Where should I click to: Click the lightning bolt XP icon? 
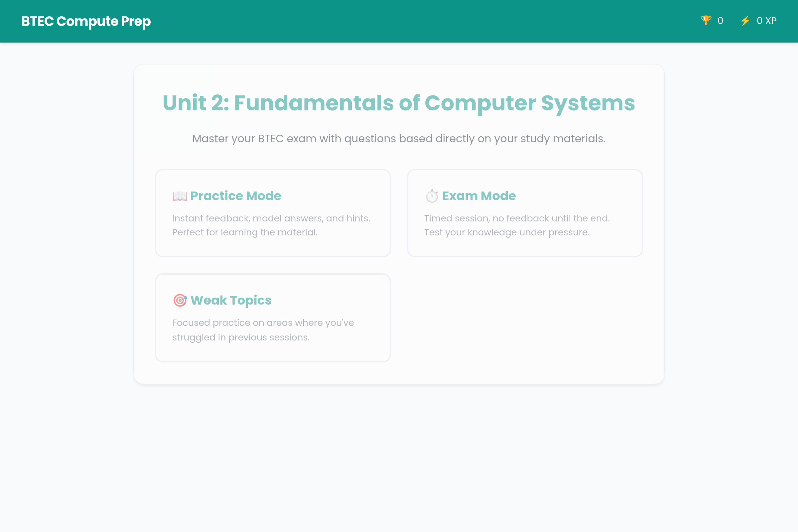click(x=745, y=21)
